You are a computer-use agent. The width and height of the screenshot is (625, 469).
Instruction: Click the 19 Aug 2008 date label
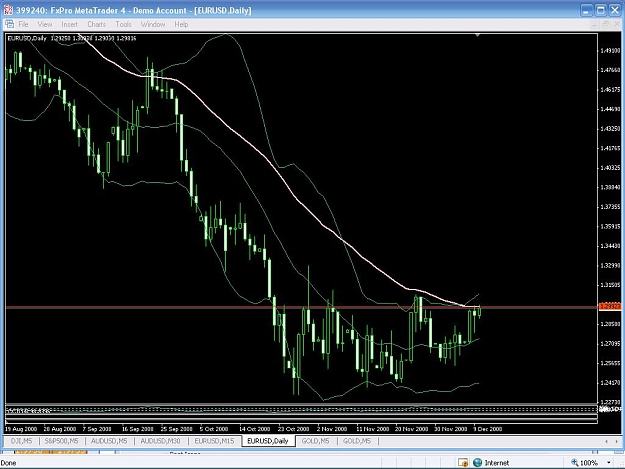coord(21,429)
